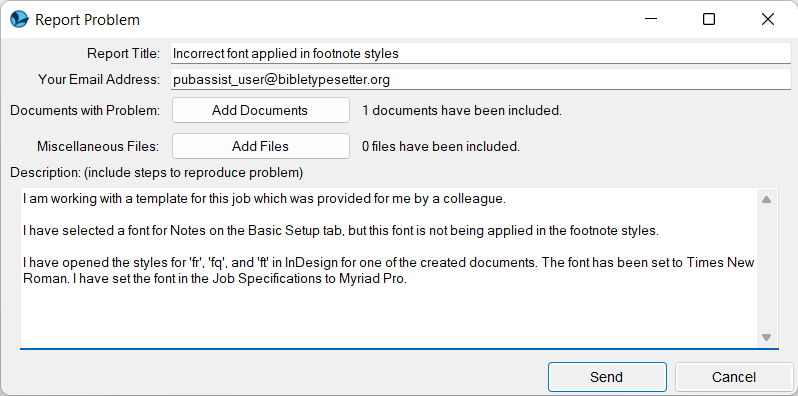Click the description scrollbar down arrow
798x396 pixels.
766,337
